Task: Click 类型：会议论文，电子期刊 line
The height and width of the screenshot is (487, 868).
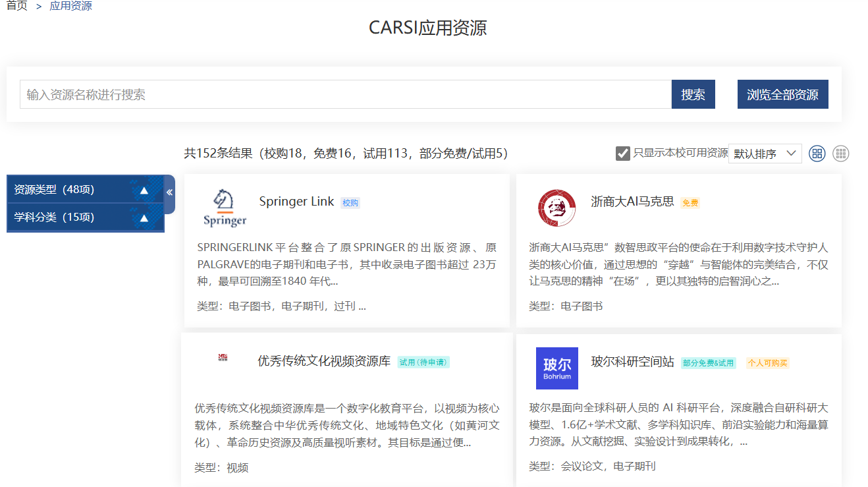Action: coord(592,466)
